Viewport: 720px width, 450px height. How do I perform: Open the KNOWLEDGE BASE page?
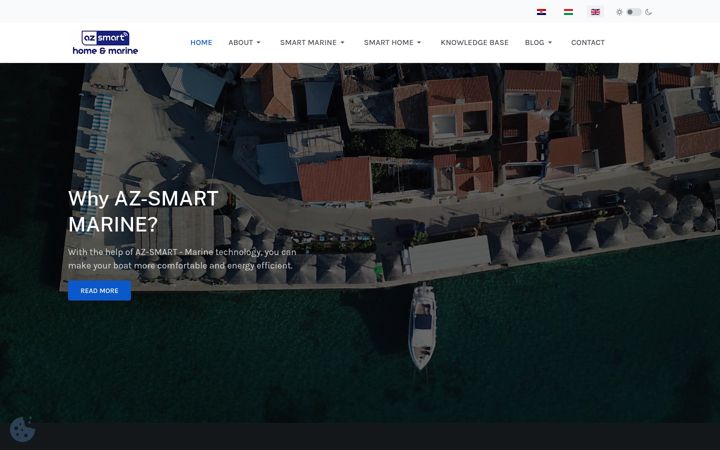[x=474, y=42]
